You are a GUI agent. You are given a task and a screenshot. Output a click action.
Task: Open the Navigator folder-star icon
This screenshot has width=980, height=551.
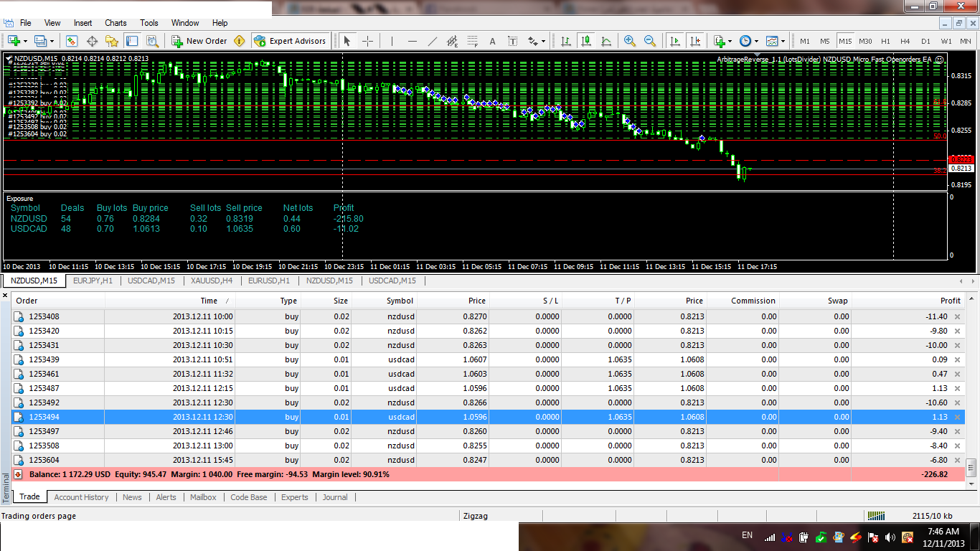click(x=112, y=41)
